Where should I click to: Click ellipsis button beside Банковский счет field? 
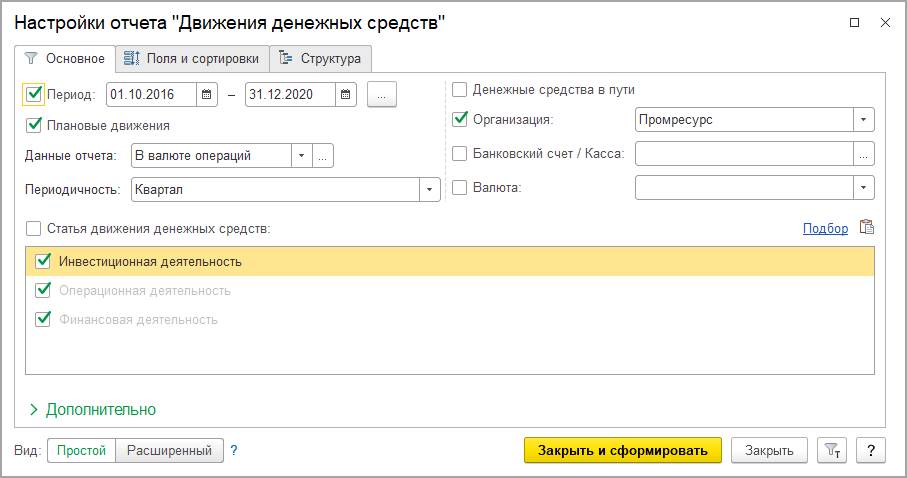[x=864, y=154]
